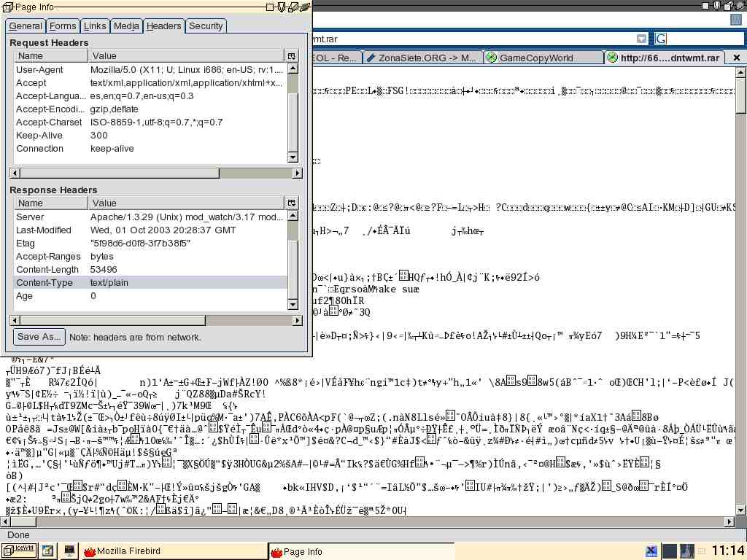Image resolution: width=747 pixels, height=560 pixels.
Task: Click Request Headers horizontal scroll right arrow
Action: click(x=298, y=173)
